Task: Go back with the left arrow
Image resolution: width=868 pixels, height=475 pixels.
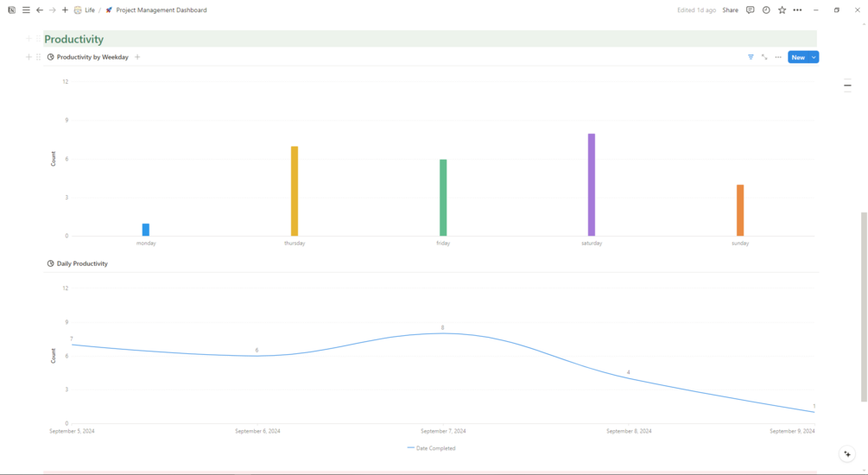Action: [x=40, y=10]
